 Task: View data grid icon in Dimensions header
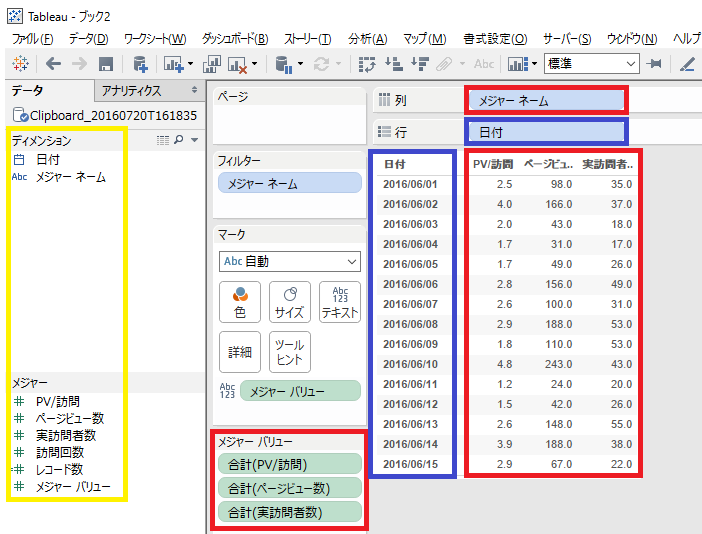[163, 140]
